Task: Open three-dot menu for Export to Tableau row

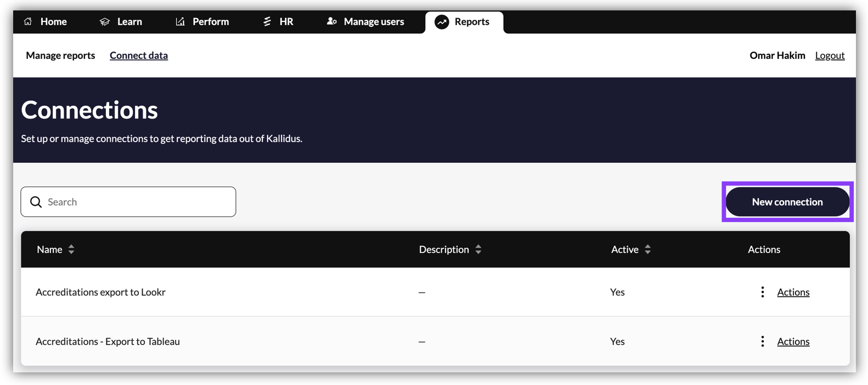Action: click(762, 341)
